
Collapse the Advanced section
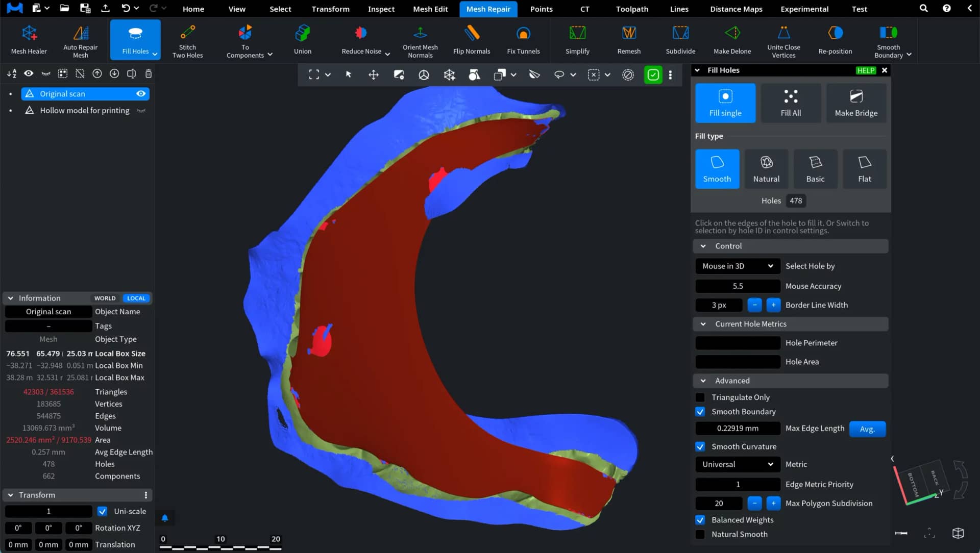pos(703,381)
